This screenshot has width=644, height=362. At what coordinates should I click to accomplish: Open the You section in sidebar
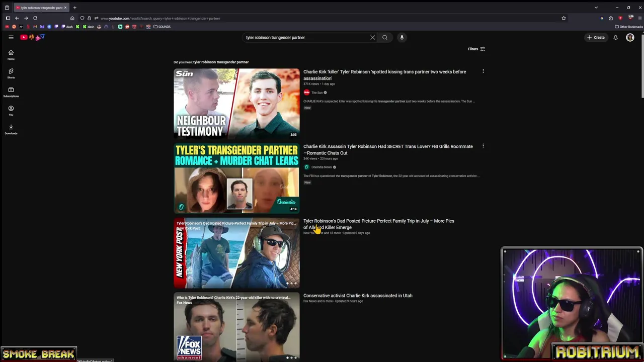tap(11, 111)
